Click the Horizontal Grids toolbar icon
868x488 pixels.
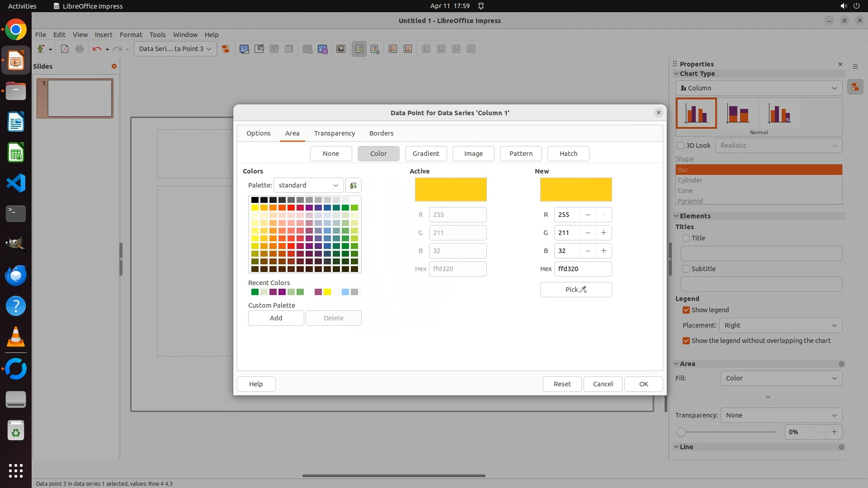(x=392, y=49)
